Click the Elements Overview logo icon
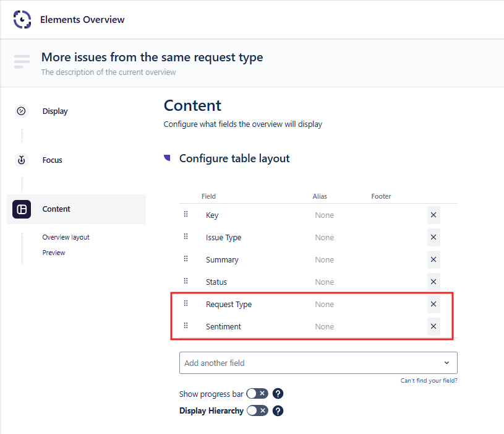 pyautogui.click(x=22, y=19)
